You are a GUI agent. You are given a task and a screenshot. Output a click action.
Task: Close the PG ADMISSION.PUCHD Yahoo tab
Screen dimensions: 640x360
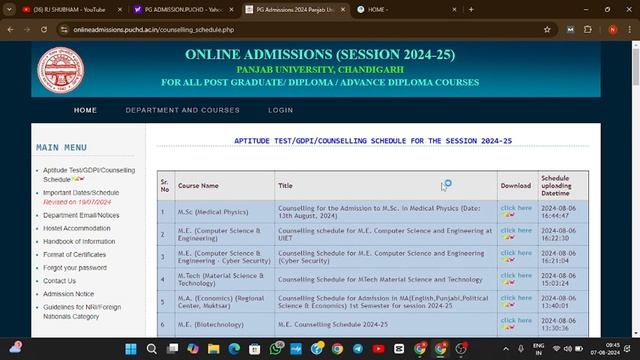[231, 9]
